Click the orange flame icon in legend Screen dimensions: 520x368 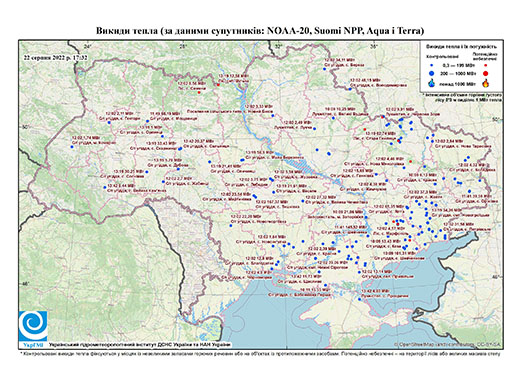[486, 83]
